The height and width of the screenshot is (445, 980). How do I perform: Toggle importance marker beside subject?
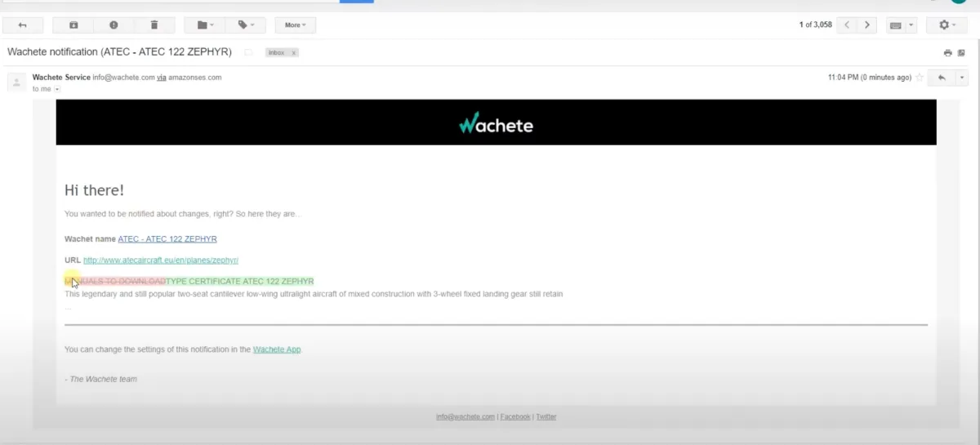[x=248, y=52]
